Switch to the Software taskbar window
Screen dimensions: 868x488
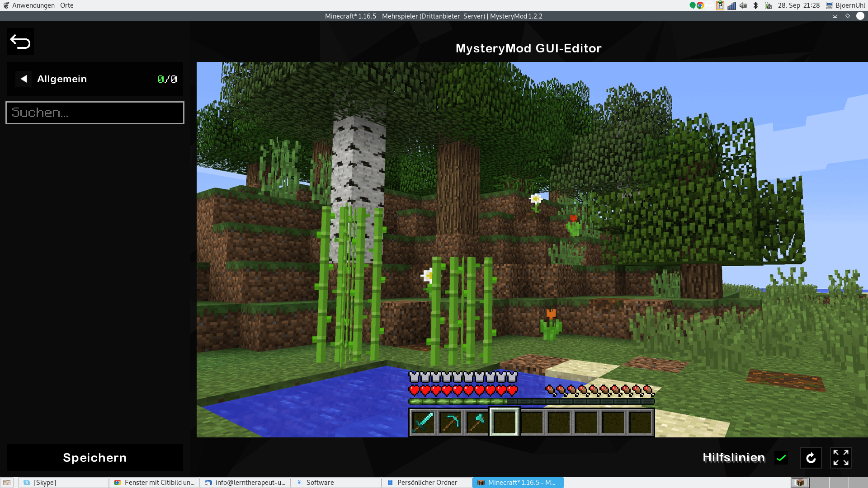(336, 483)
